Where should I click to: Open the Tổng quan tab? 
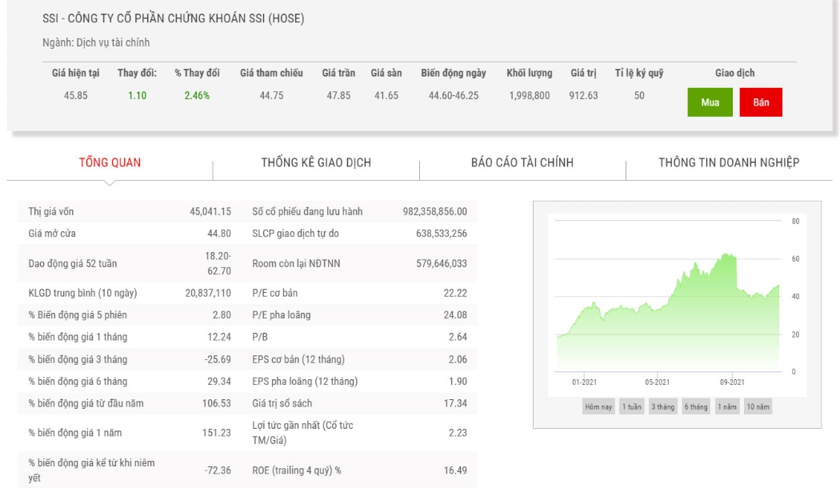110,163
